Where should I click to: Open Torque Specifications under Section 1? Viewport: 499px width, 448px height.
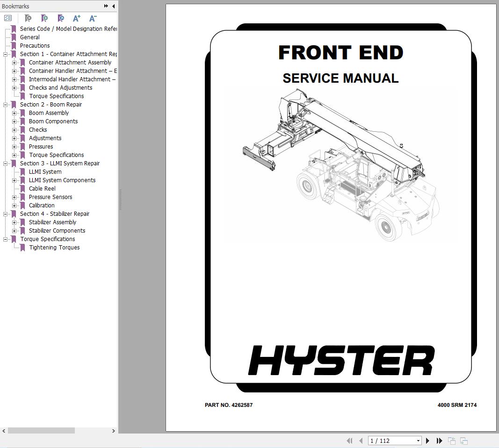56,96
